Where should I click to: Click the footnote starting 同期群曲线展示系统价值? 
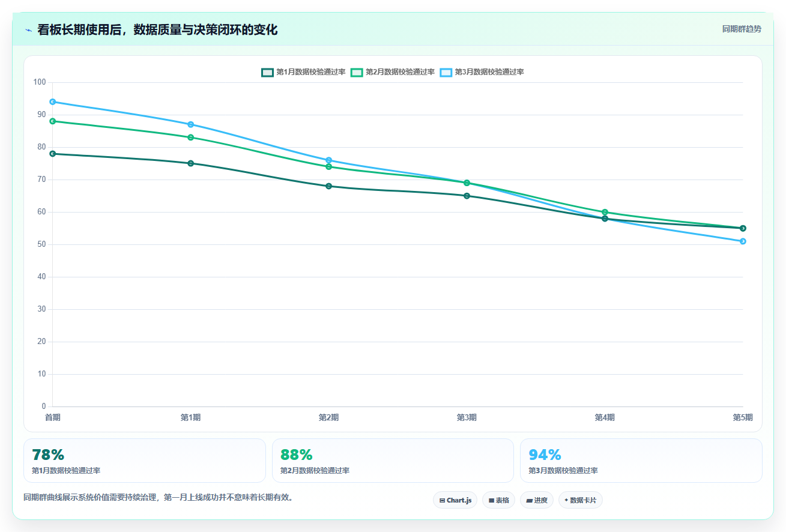point(158,497)
